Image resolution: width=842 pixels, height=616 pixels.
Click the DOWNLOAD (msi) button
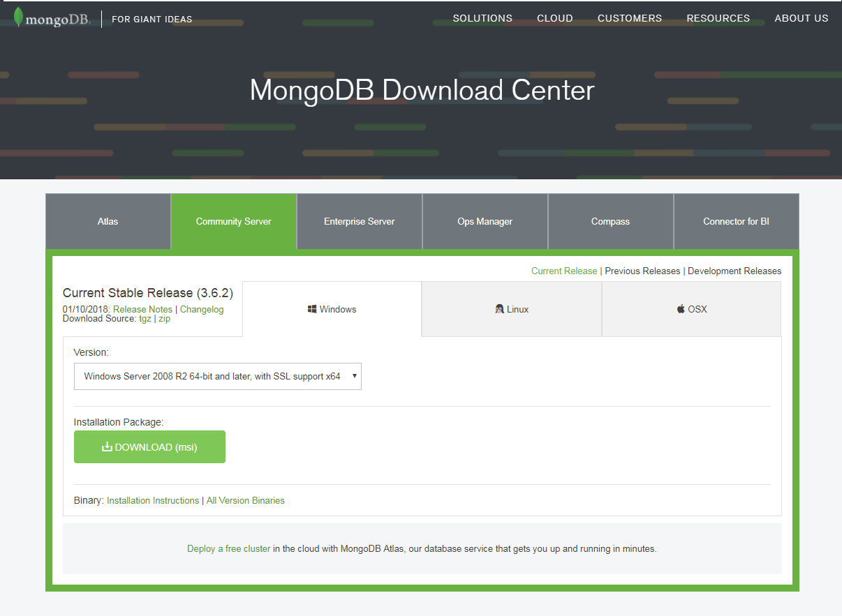149,446
